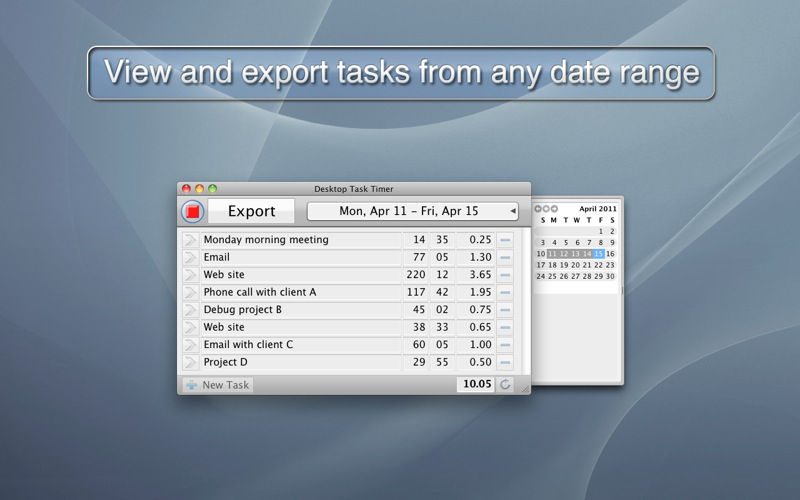Screen dimensions: 800x500
Task: Pick April 13 on the calendar
Action: tap(576, 254)
